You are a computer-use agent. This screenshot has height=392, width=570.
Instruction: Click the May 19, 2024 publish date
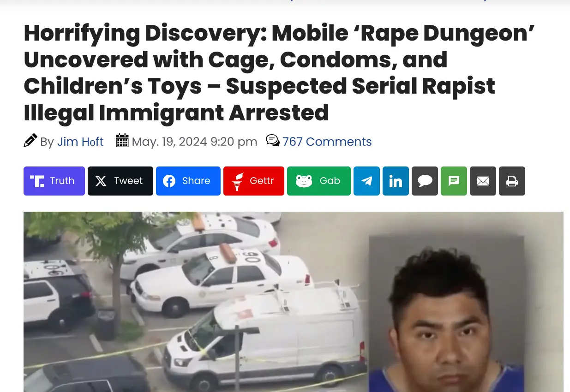click(x=194, y=142)
